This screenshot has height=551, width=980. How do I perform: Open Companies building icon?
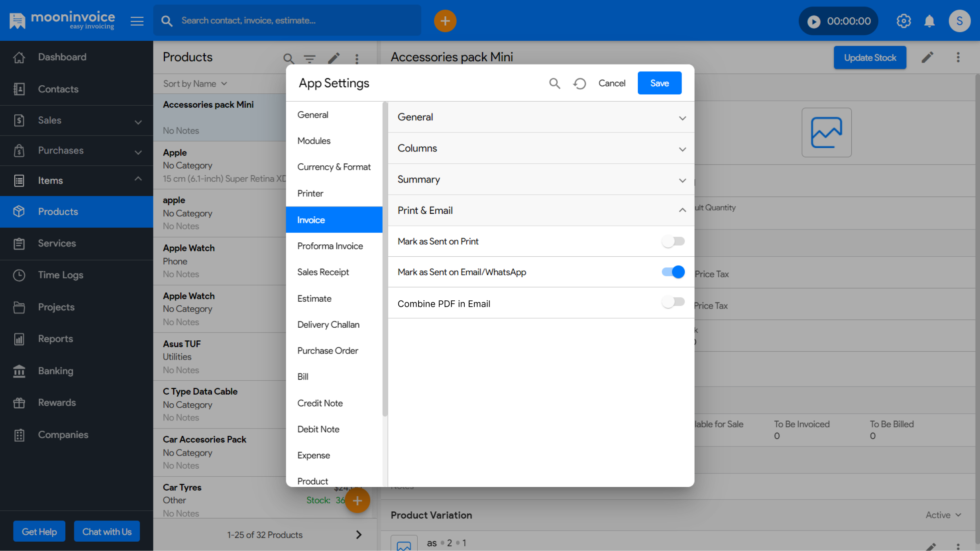tap(19, 435)
